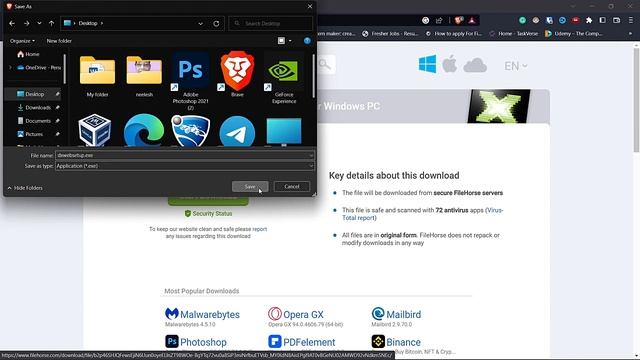Screen dimensions: 640x360
Task: Click the Save button
Action: (250, 187)
